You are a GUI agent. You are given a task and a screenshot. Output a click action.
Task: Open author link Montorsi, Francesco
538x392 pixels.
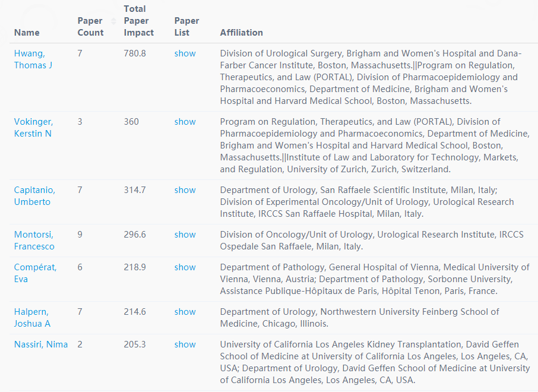[x=34, y=241]
